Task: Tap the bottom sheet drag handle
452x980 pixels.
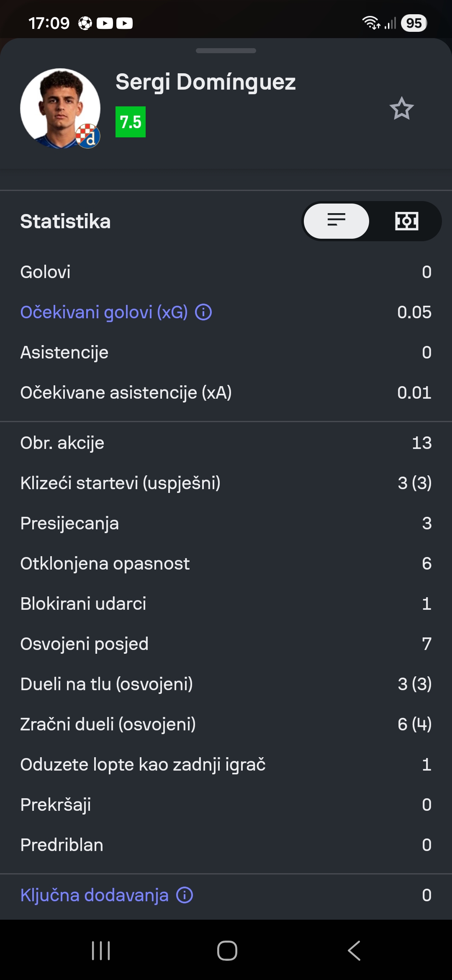Action: [226, 51]
